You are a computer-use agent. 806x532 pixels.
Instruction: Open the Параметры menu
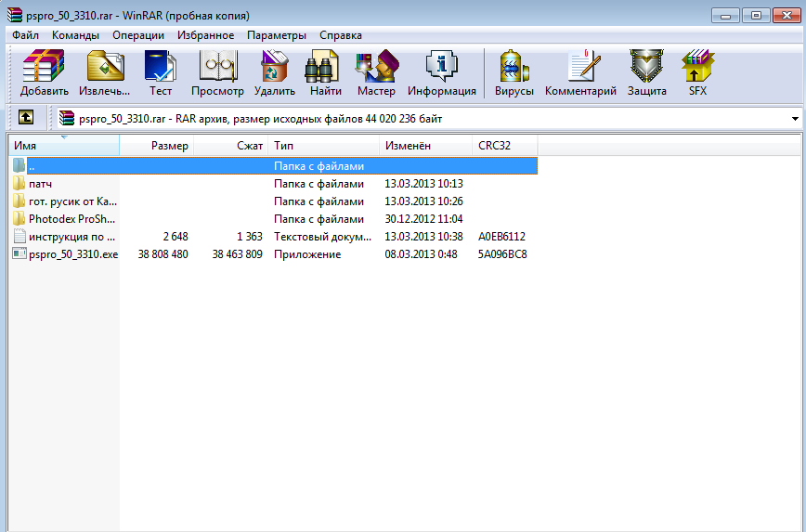(x=277, y=35)
